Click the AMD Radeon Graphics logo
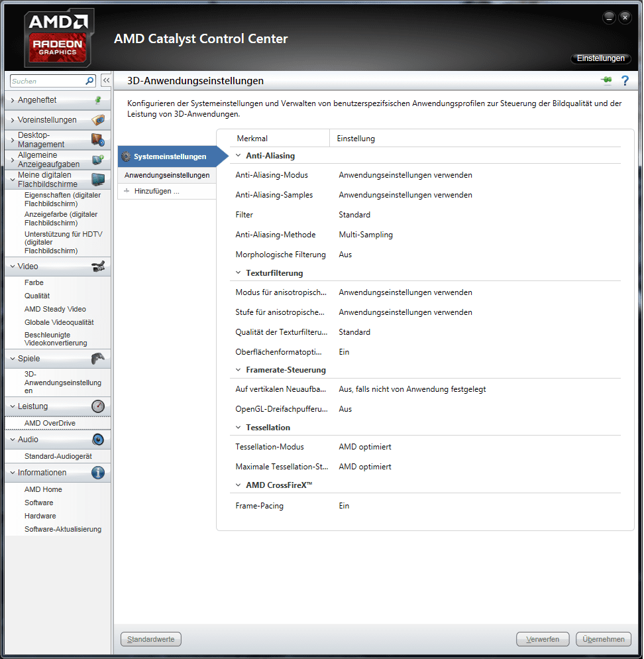The height and width of the screenshot is (659, 644). [58, 38]
